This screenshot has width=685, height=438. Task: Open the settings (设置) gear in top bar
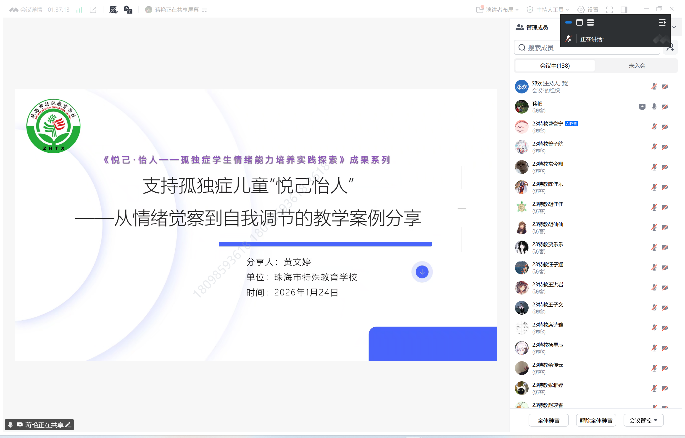click(x=581, y=9)
